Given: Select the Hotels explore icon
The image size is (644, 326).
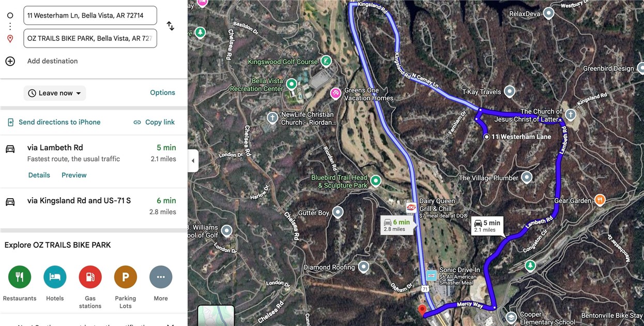Looking at the screenshot, I should coord(55,277).
